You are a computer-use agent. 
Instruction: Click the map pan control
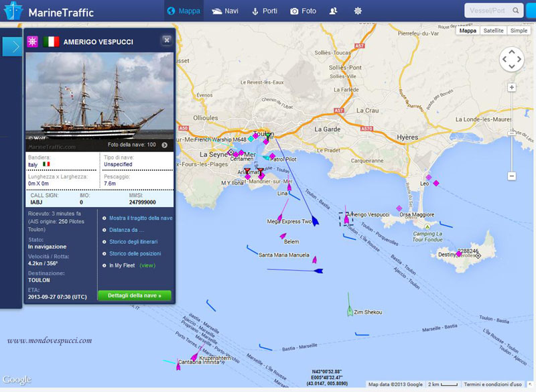pos(511,59)
